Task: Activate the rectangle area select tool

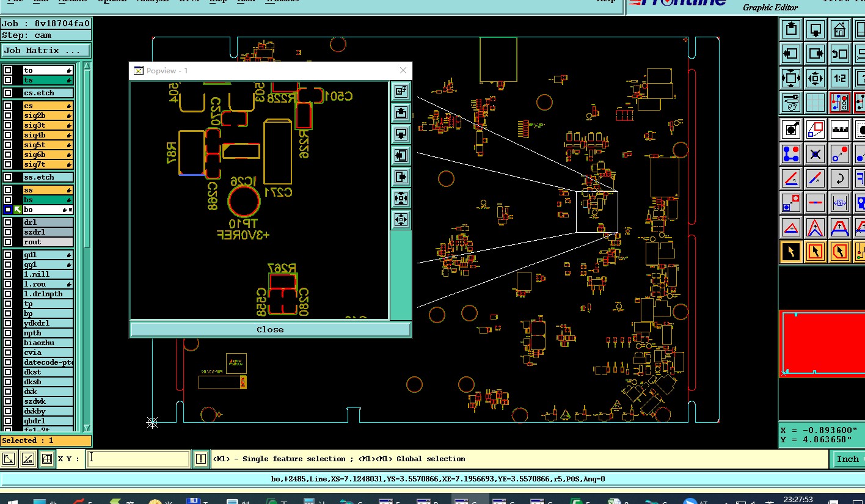Action: click(816, 251)
